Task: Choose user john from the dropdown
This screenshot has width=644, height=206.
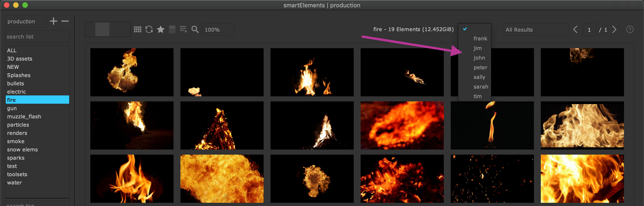Action: point(479,58)
